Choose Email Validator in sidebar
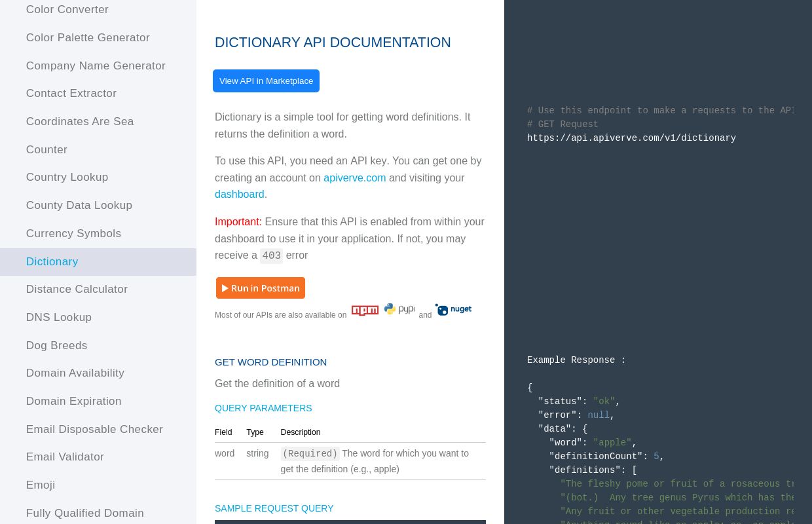This screenshot has width=812, height=524. click(x=98, y=457)
